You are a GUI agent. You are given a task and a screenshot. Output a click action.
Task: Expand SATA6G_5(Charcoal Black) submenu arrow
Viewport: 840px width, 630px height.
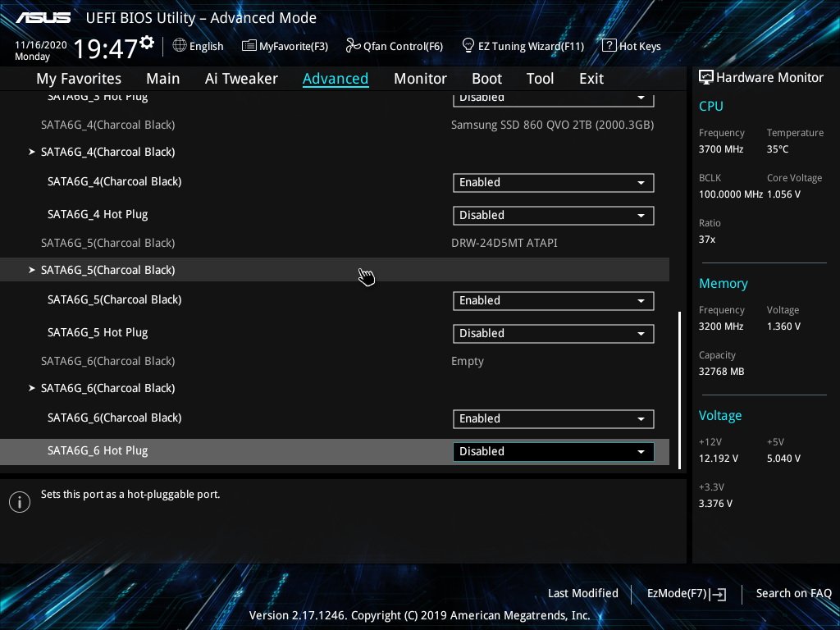point(32,270)
